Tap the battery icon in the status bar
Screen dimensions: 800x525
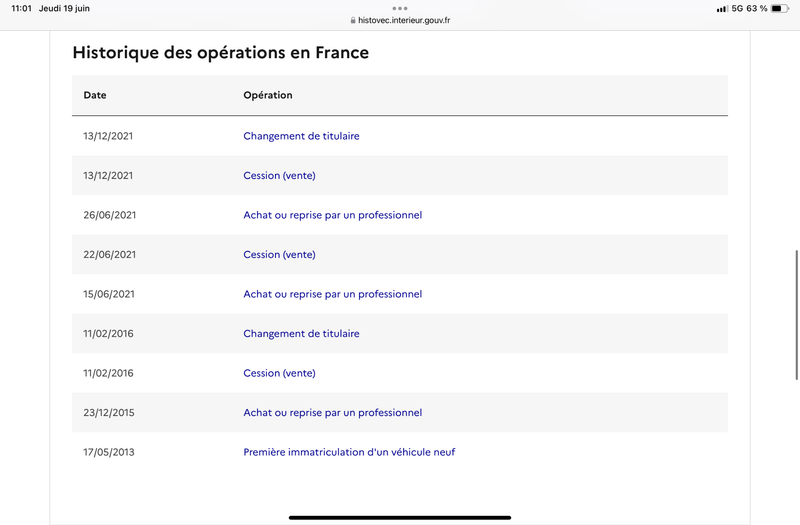click(x=780, y=8)
